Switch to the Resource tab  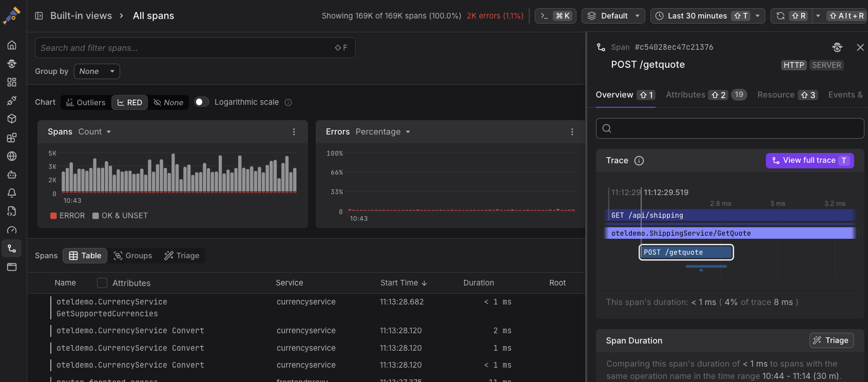(776, 95)
